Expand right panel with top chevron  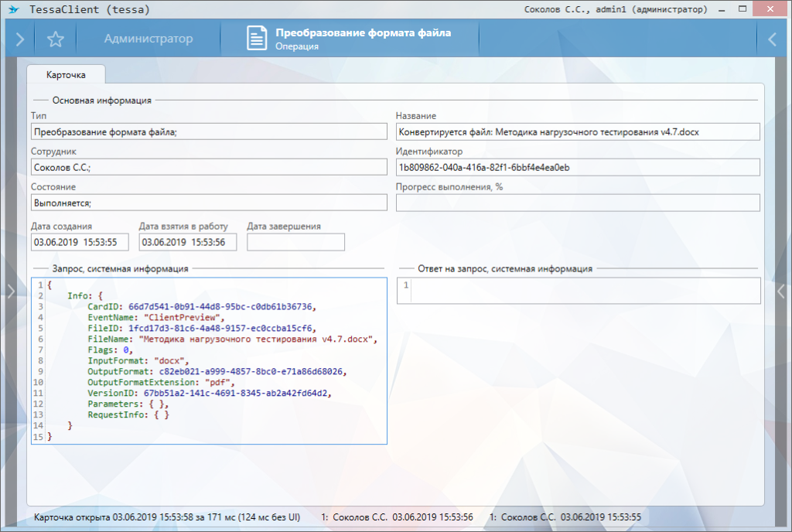[772, 39]
